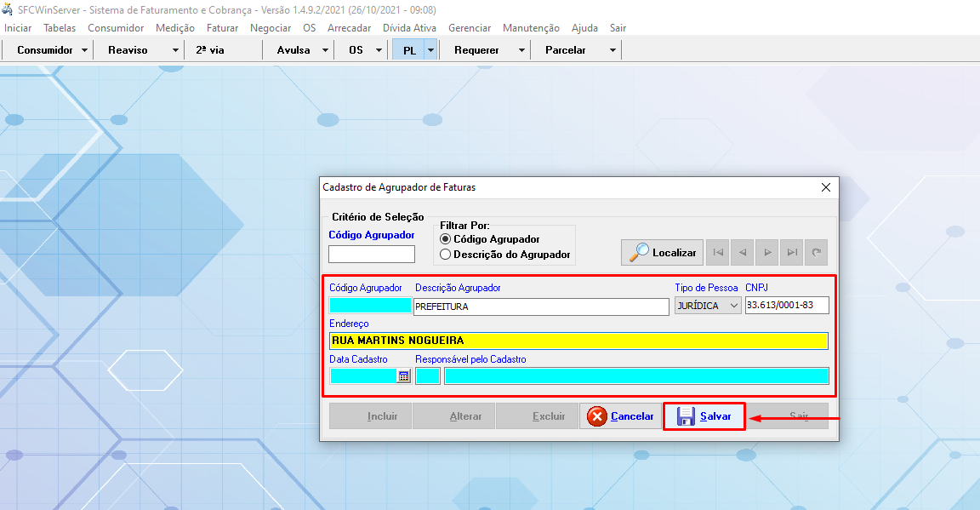980x510 pixels.
Task: Go to next record navigation arrow
Action: 767,252
